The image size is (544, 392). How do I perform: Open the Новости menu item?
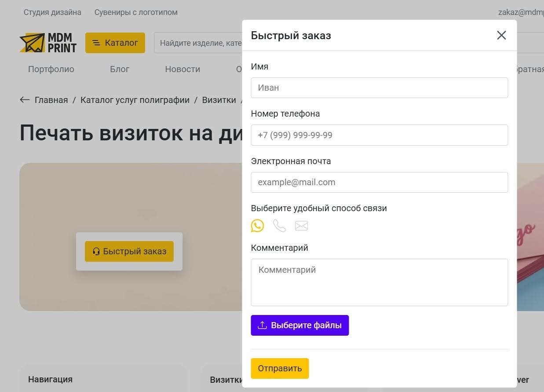[x=183, y=69]
